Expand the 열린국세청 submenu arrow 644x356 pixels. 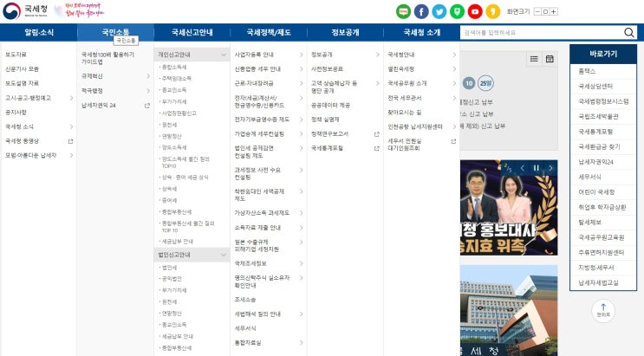[x=454, y=69]
